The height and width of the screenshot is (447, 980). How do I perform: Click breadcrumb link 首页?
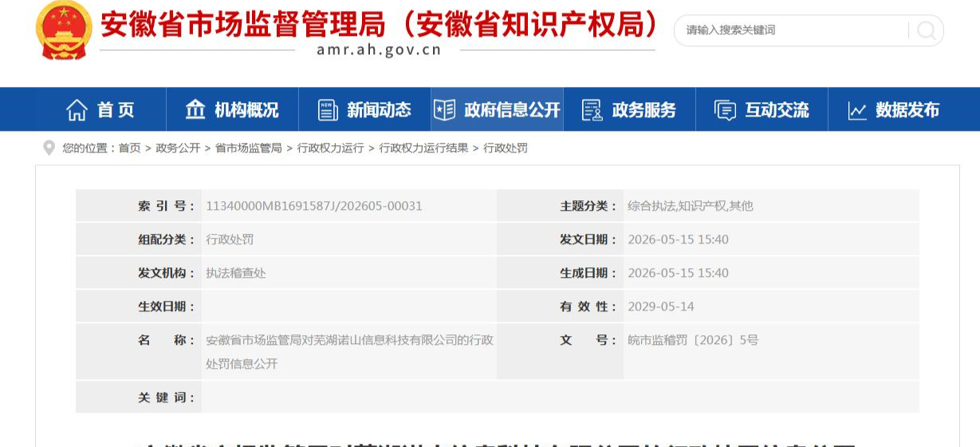tap(130, 148)
